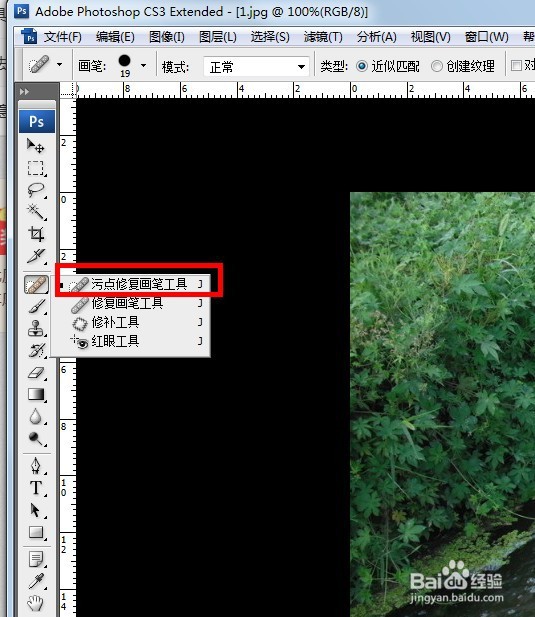
Task: Select the Dodge tool
Action: click(36, 438)
